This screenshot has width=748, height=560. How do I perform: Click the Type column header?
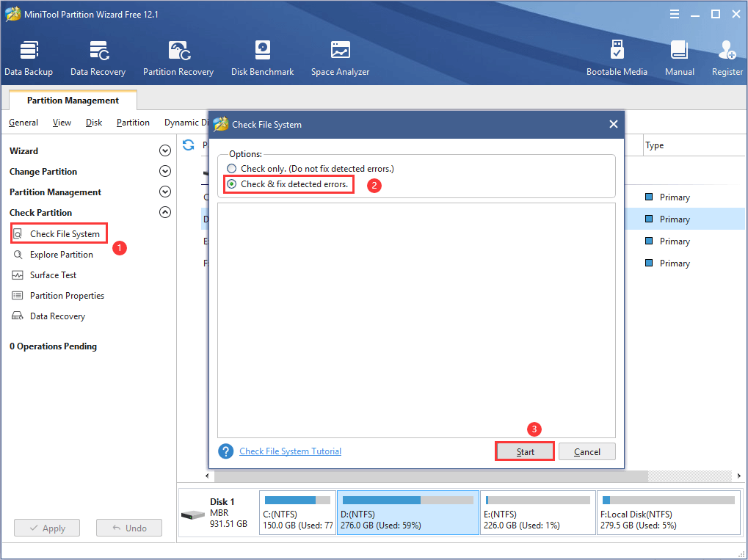655,145
